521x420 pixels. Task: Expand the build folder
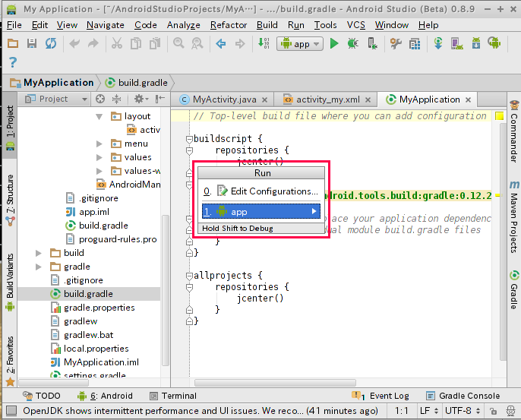point(39,253)
